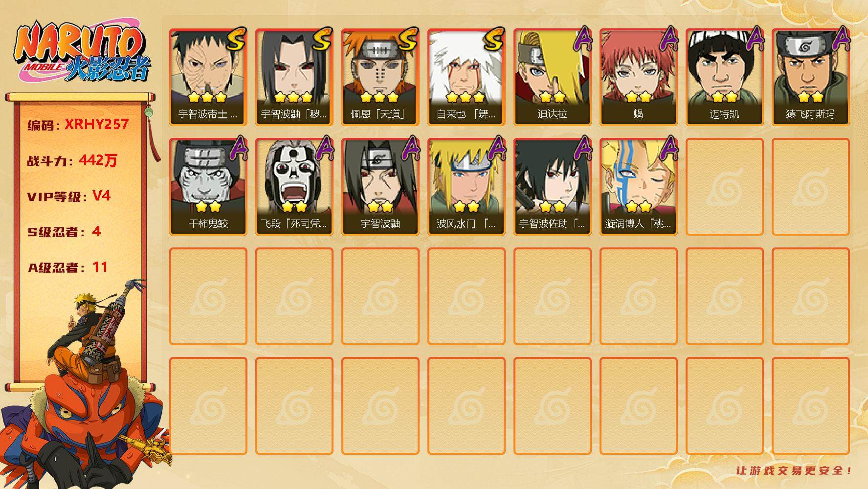Image resolution: width=868 pixels, height=489 pixels.
Task: Select the 迈特凯 ninja card
Action: tap(724, 77)
